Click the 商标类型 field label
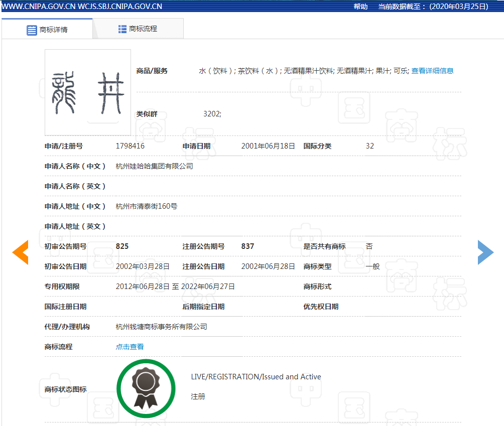Viewport: 504px width, 426px height. [317, 266]
